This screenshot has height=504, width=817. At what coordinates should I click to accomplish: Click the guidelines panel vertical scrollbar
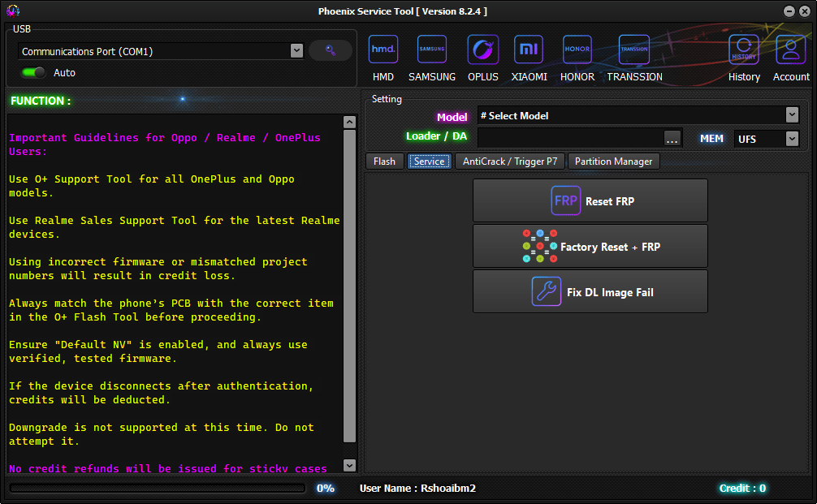click(349, 284)
